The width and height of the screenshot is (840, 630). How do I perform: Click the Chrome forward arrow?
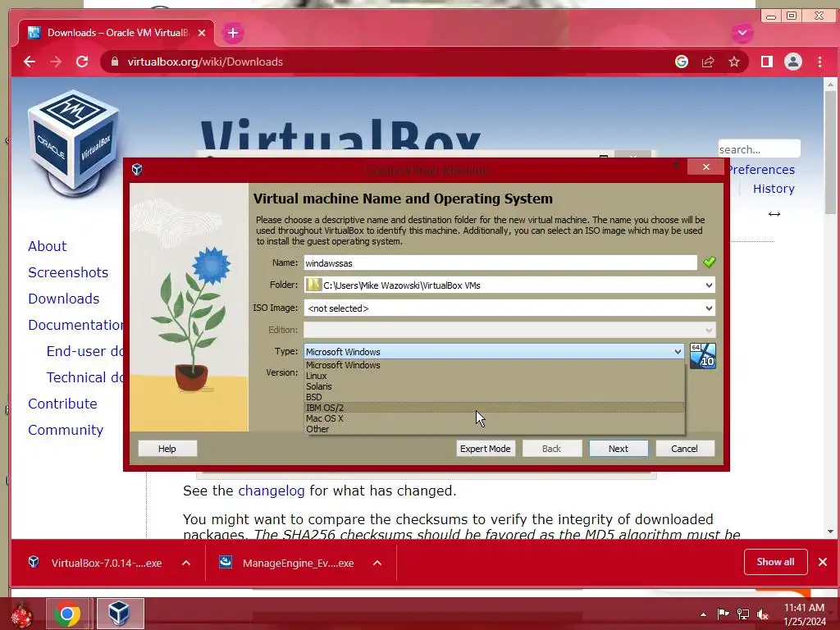point(56,62)
